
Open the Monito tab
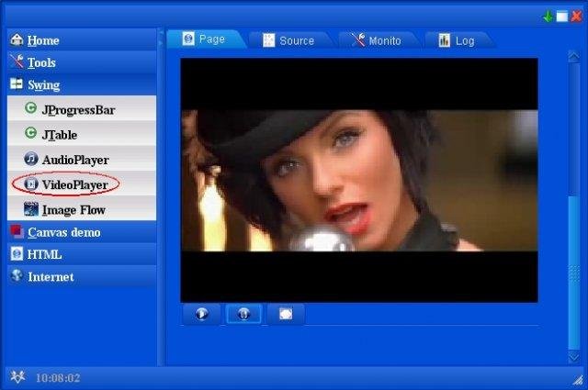click(377, 40)
